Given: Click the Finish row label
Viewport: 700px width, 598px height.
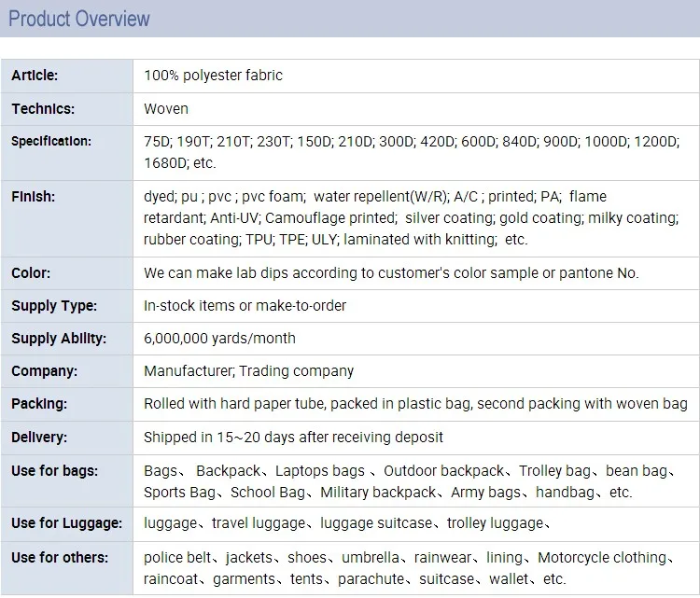Looking at the screenshot, I should coord(34,197).
